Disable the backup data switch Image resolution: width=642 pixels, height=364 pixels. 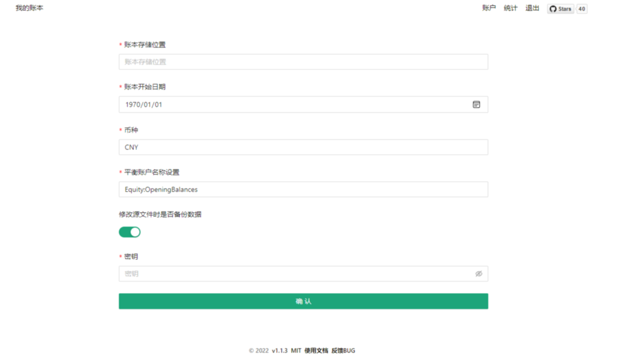coord(130,232)
